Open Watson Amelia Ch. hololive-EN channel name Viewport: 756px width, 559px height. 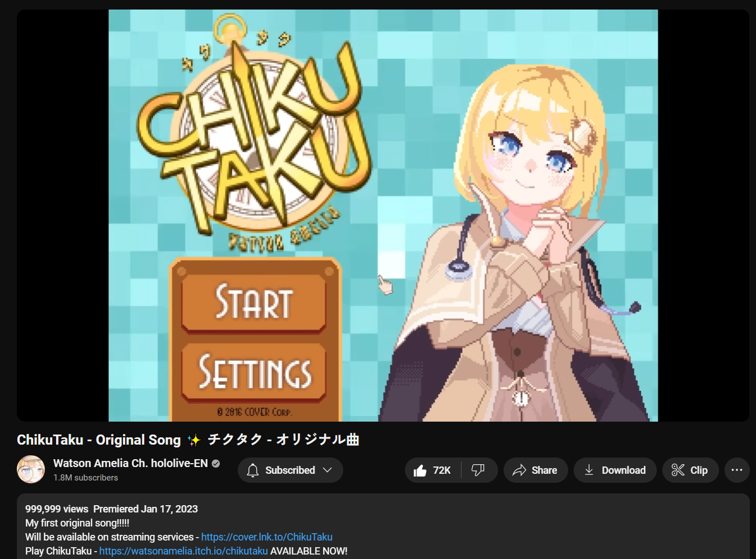point(131,464)
